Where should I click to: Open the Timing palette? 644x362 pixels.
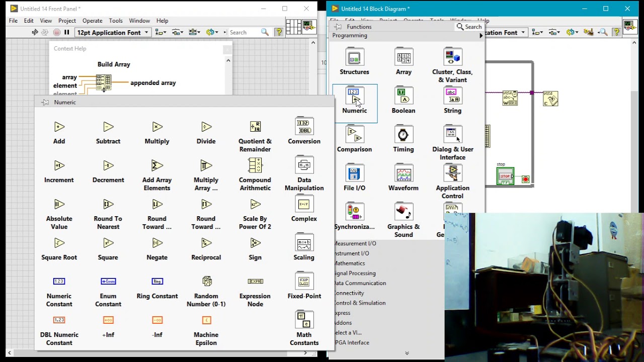click(x=404, y=134)
